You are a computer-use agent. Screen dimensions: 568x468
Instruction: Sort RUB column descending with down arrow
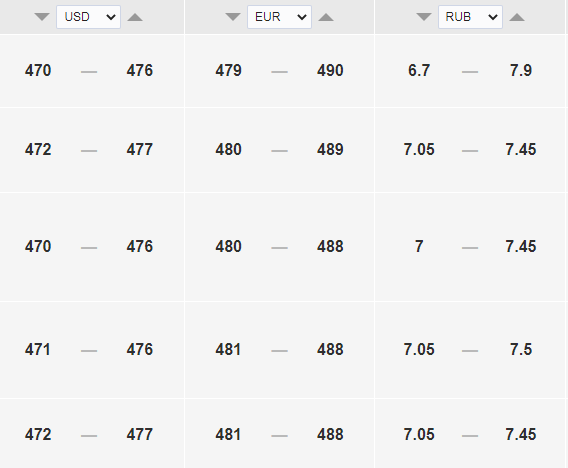(x=424, y=17)
